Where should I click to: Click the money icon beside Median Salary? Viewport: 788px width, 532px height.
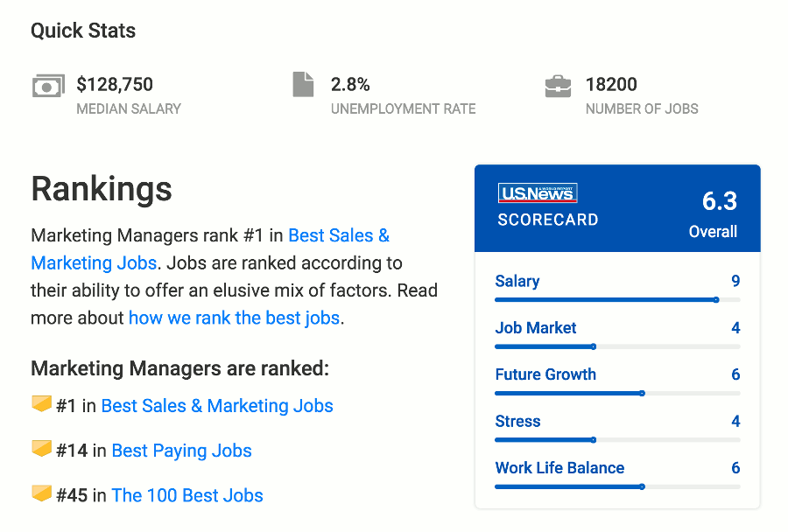tap(48, 85)
